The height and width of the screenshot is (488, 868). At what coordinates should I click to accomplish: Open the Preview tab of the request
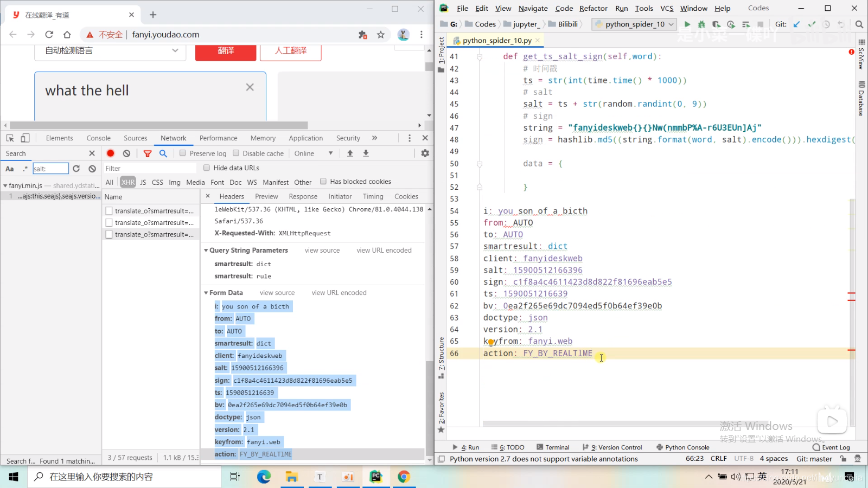point(266,197)
